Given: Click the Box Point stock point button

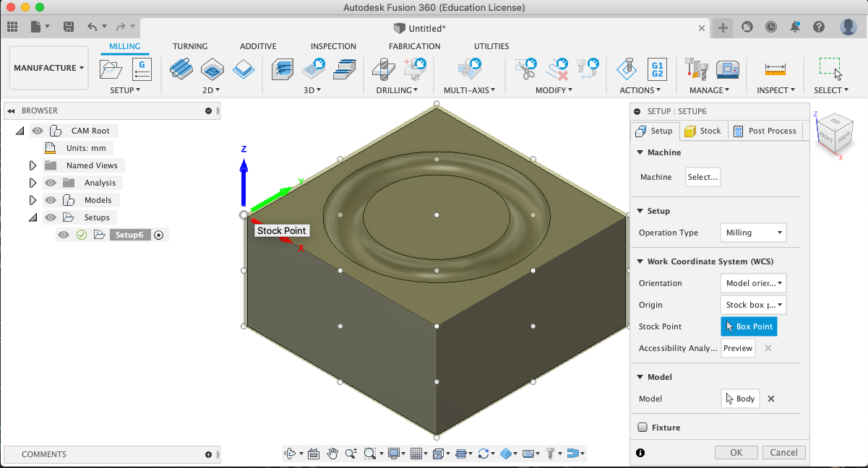Looking at the screenshot, I should pyautogui.click(x=749, y=326).
